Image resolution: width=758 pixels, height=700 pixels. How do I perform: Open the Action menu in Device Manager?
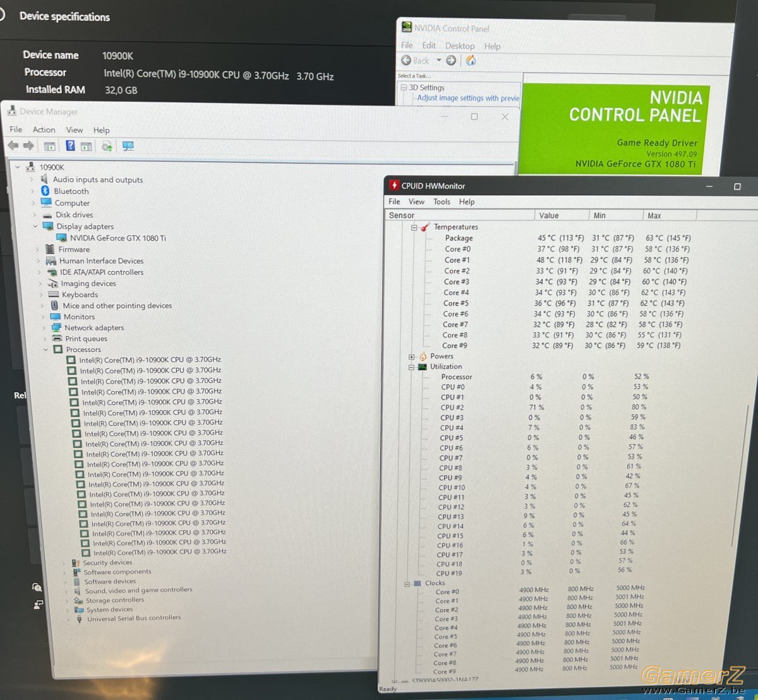(x=44, y=130)
